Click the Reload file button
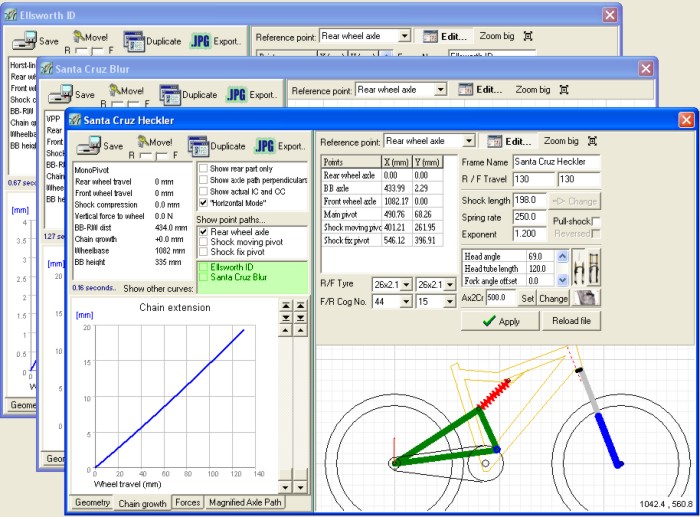Image resolution: width=700 pixels, height=517 pixels. tap(572, 321)
